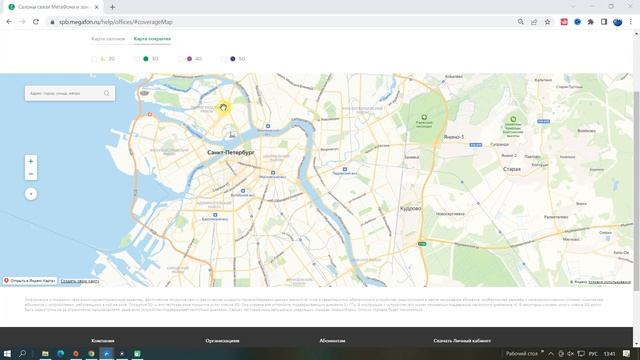640x360 pixels.
Task: Open the Абонентам footer section
Action: pos(332,340)
